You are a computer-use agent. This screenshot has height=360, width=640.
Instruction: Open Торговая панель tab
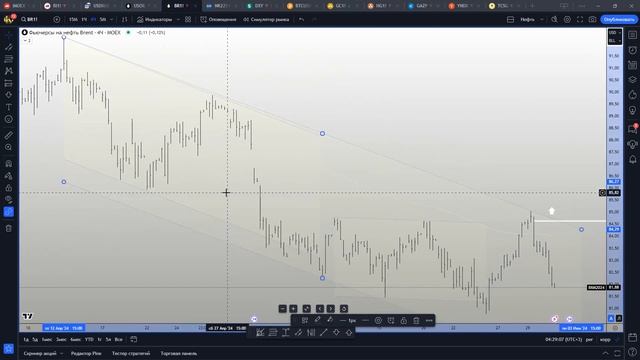pos(178,353)
